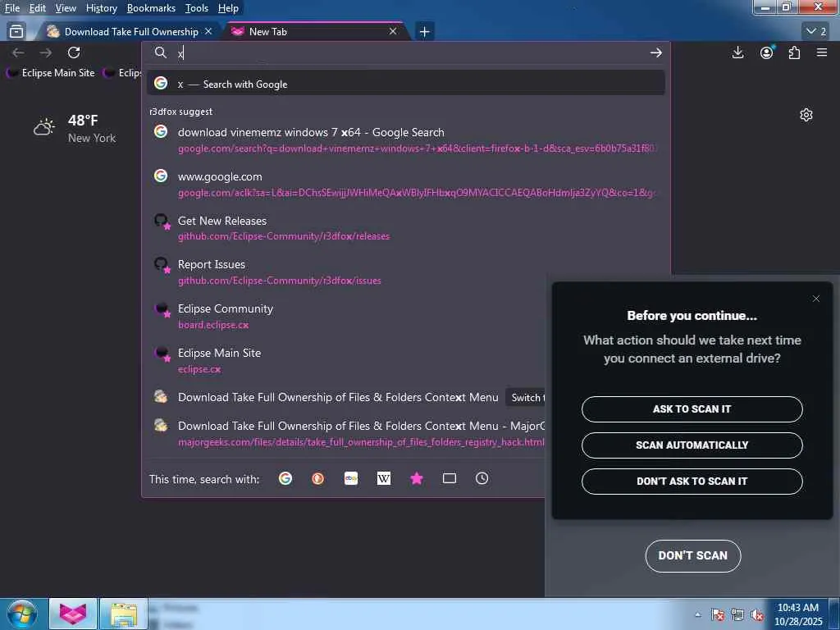Click the muted volume tray icon
This screenshot has width=840, height=630.
(x=757, y=615)
